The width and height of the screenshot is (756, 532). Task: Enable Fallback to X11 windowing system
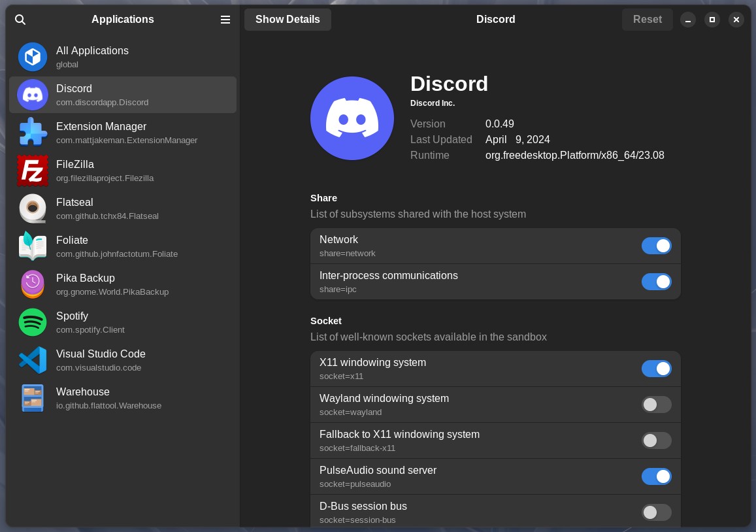pos(656,441)
